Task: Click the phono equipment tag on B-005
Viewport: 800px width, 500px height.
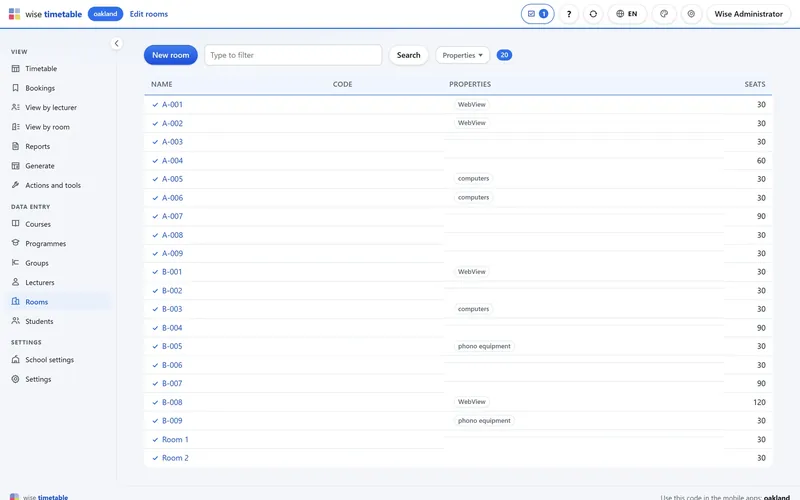Action: tap(484, 346)
